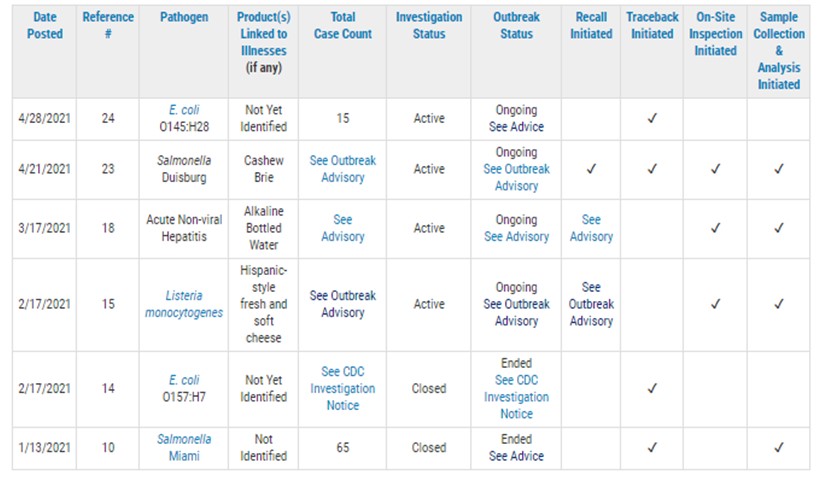Viewport: 829px width, 485px height.
Task: Click the Date Posted column header
Action: 45,26
